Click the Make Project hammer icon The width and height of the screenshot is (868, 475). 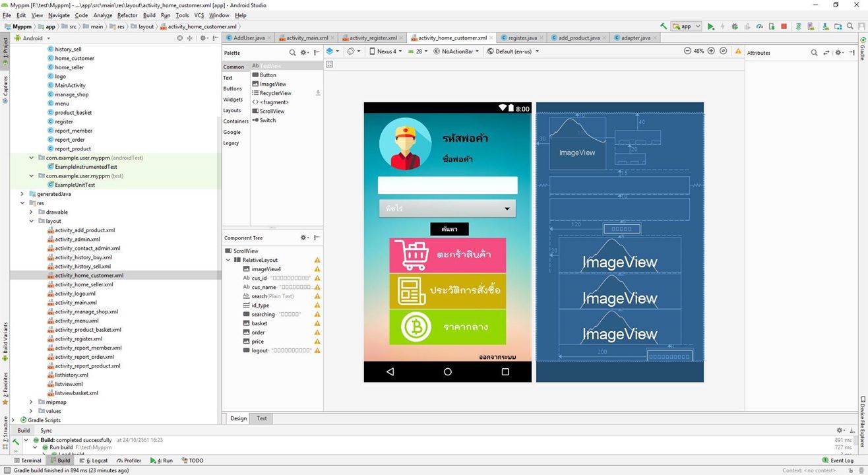click(x=664, y=26)
